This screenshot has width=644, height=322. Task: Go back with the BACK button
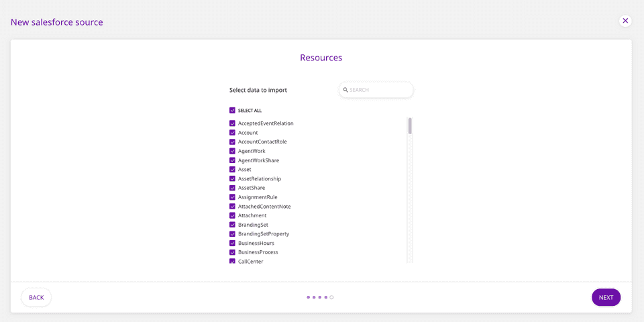36,297
